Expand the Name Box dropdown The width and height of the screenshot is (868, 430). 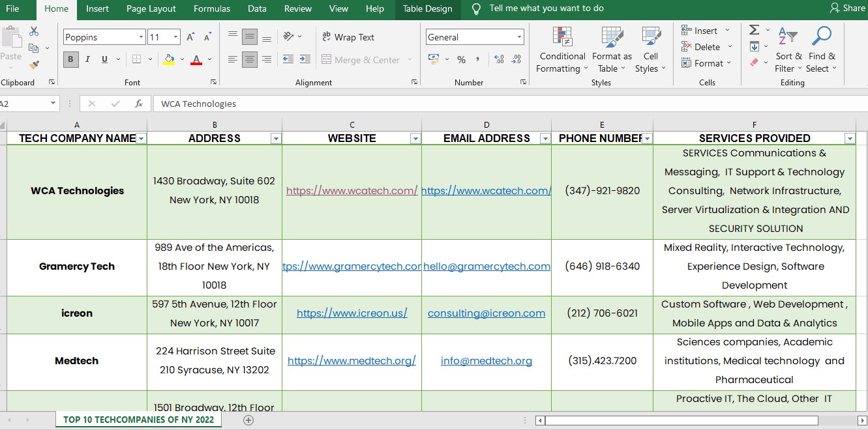53,104
